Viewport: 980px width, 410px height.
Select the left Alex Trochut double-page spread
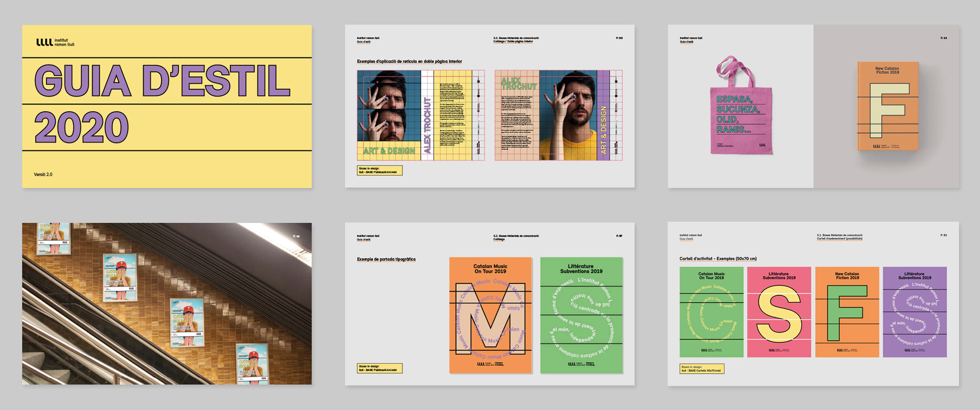click(x=420, y=115)
